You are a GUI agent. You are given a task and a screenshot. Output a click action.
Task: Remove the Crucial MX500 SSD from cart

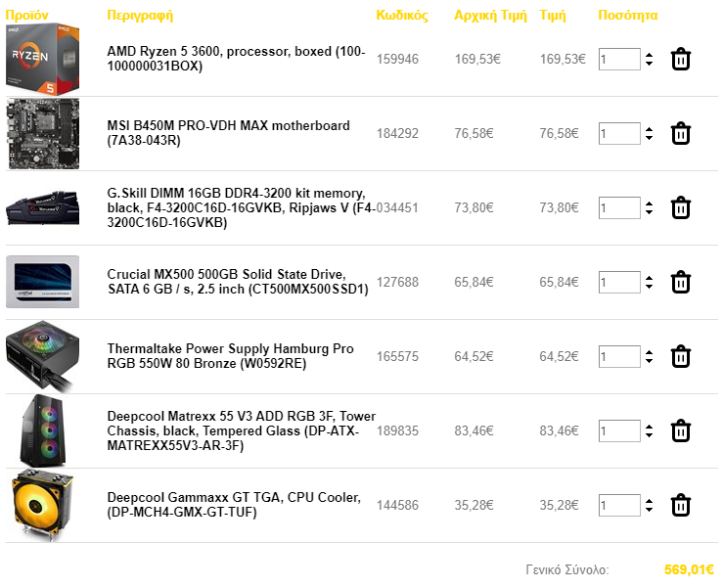[x=681, y=282]
